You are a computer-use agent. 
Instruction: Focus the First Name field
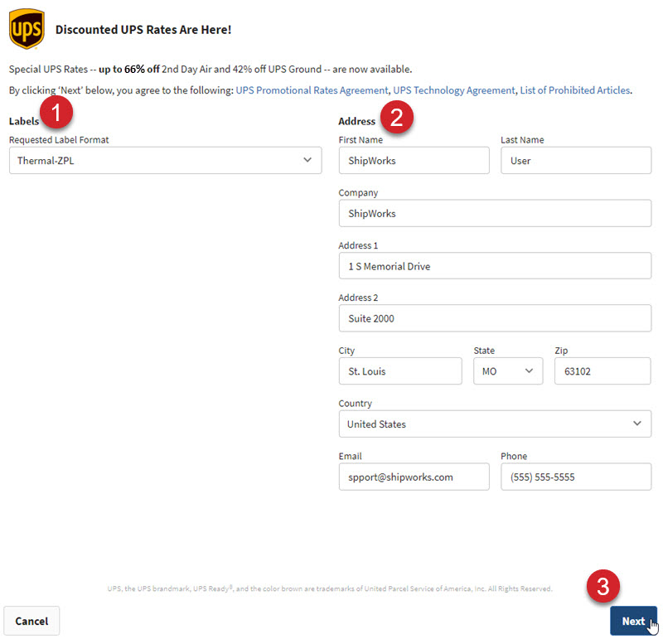pyautogui.click(x=414, y=160)
